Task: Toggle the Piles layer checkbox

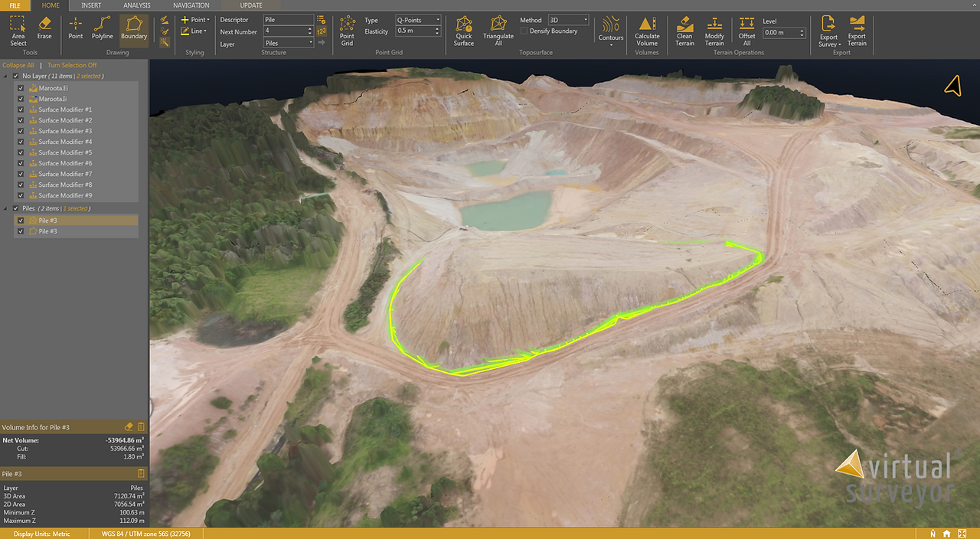Action: click(16, 208)
